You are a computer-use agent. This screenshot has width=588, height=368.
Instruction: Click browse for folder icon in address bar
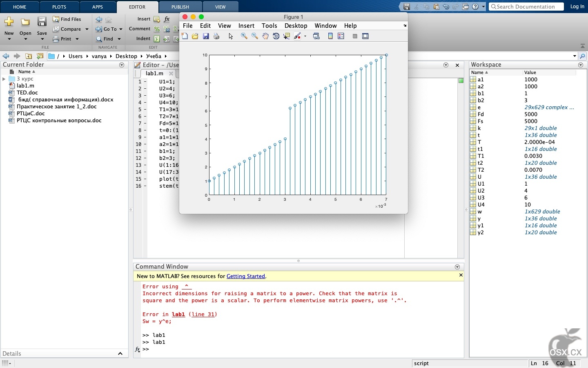[x=40, y=56]
